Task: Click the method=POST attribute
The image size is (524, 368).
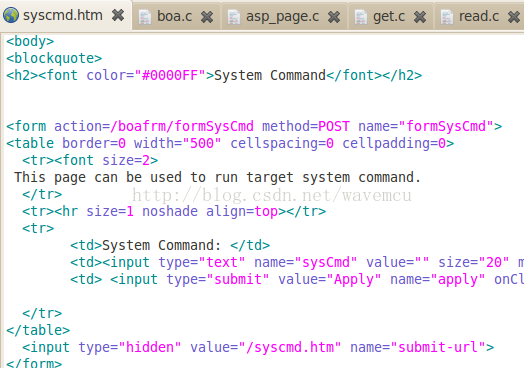Action: [x=306, y=127]
